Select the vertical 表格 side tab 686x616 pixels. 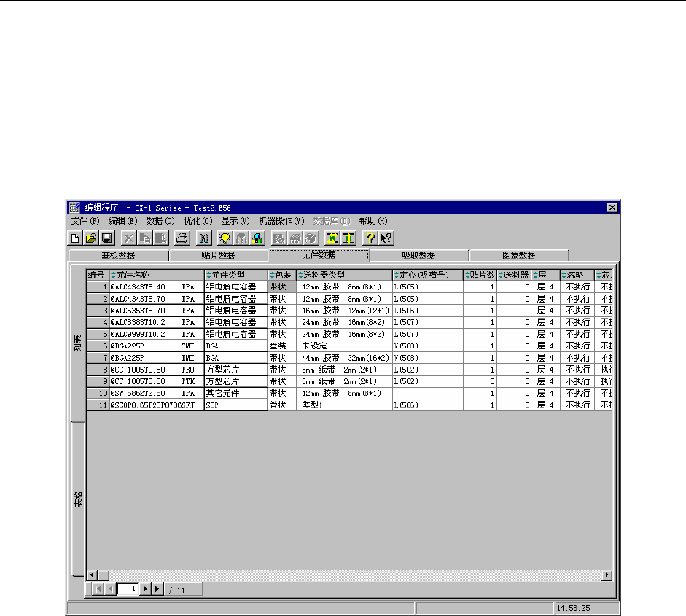(x=77, y=499)
